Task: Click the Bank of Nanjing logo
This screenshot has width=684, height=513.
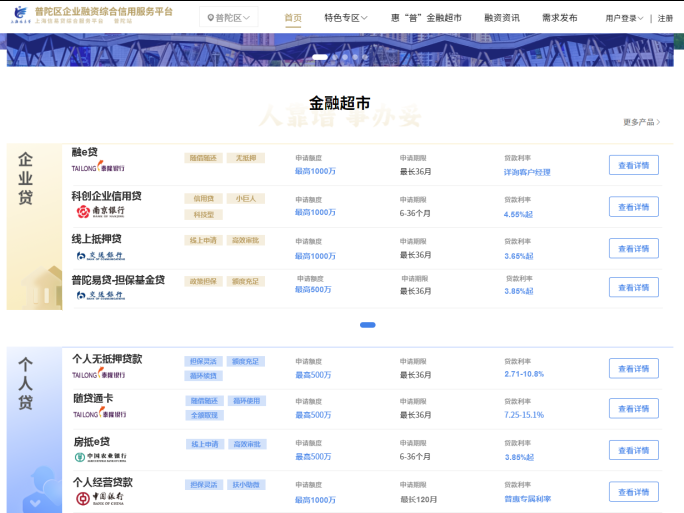Action: coord(100,211)
